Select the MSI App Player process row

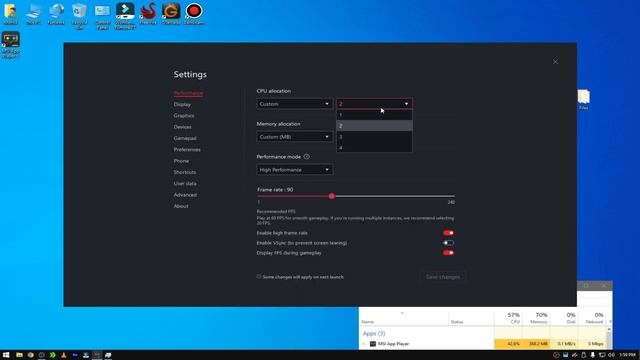pos(482,344)
